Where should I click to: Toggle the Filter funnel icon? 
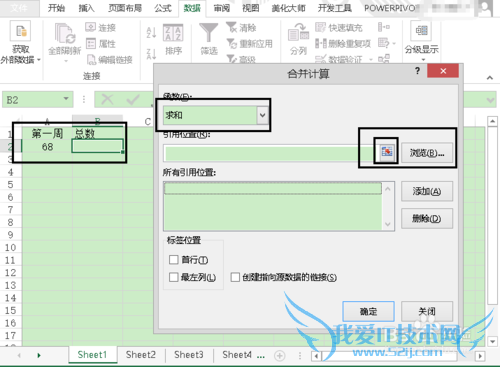[x=209, y=33]
